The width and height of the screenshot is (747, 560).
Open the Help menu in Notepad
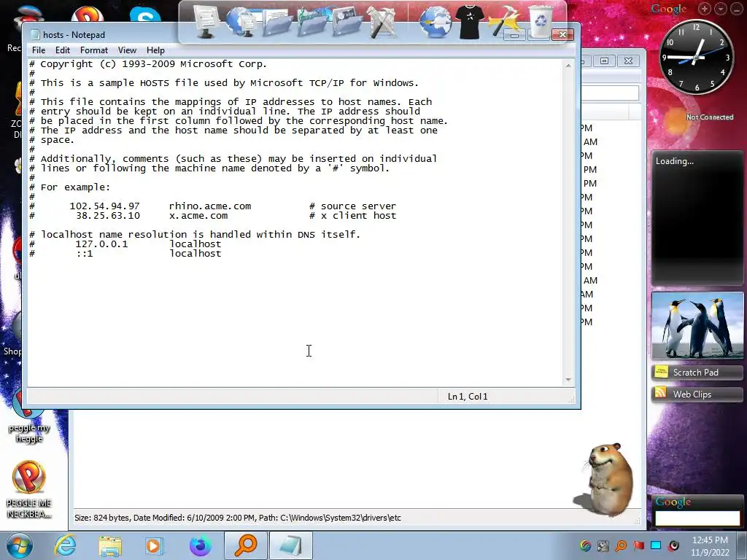coord(155,50)
